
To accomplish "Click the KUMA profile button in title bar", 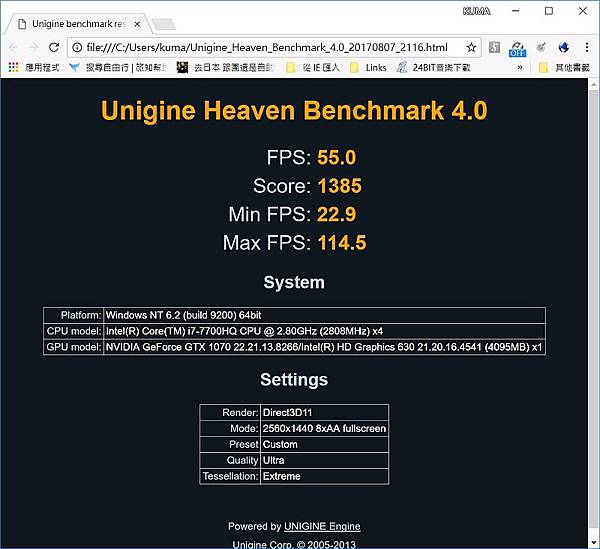I will pos(476,11).
